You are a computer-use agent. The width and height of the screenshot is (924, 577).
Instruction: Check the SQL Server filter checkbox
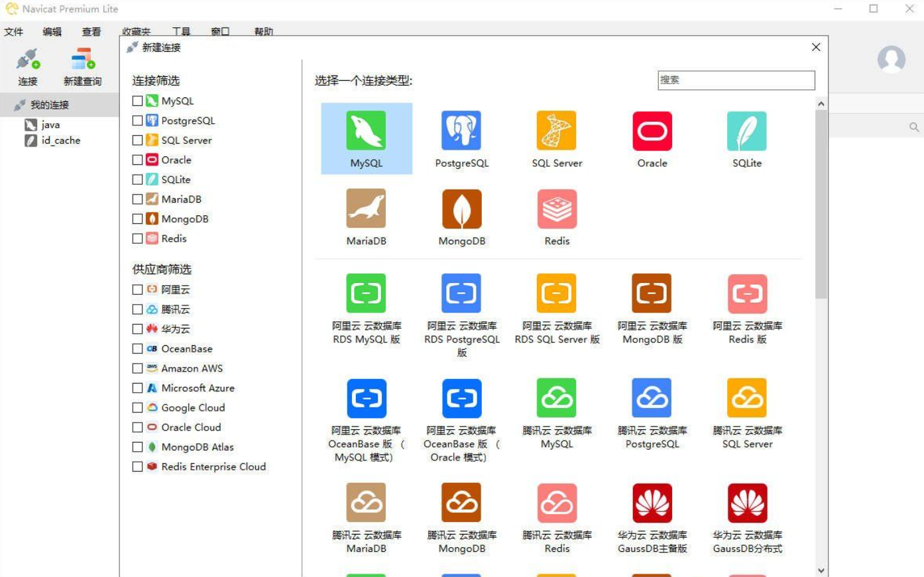pos(137,140)
